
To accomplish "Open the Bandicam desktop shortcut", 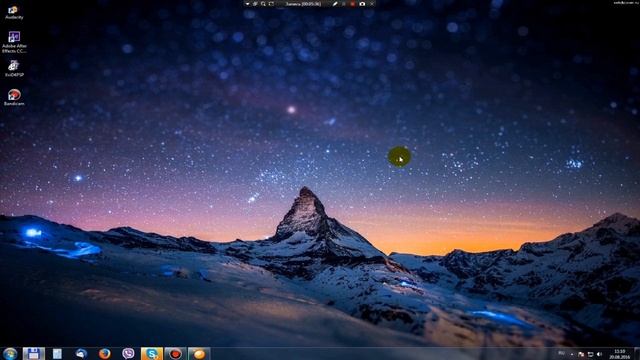I will (14, 98).
